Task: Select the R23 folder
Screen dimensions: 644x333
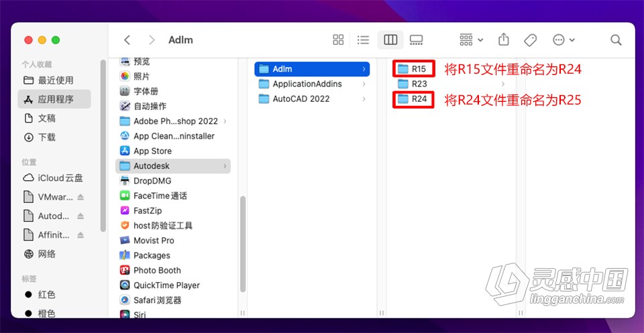Action: pos(413,84)
